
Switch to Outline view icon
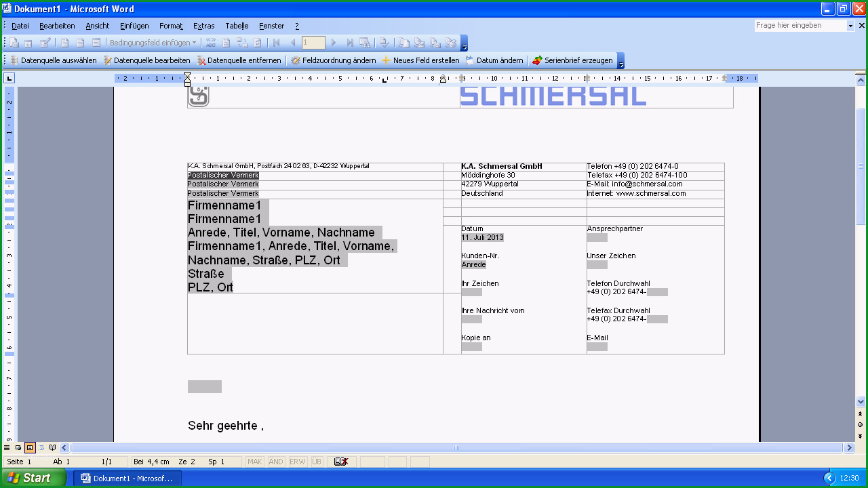click(41, 448)
